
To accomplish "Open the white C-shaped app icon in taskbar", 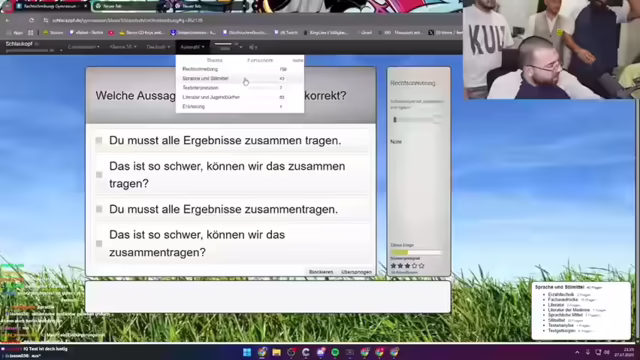I will coord(306,352).
